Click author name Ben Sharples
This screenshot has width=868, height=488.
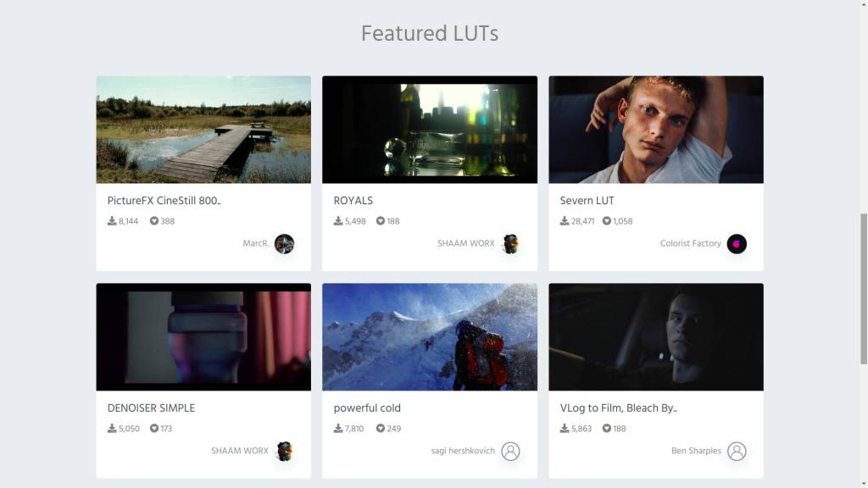coord(697,451)
